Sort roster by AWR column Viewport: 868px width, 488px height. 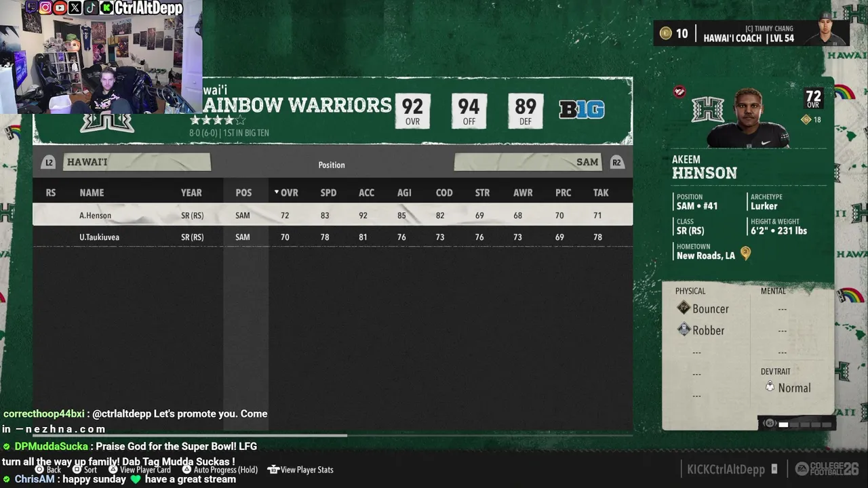[523, 192]
